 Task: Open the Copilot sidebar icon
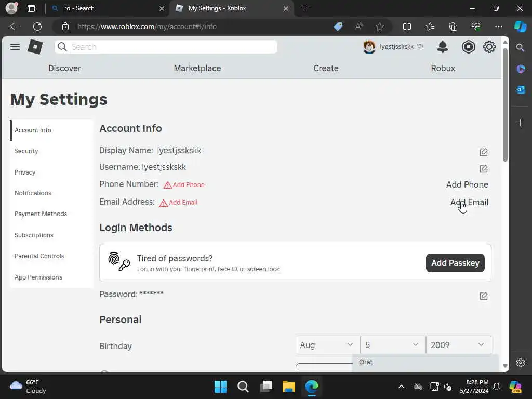click(520, 26)
